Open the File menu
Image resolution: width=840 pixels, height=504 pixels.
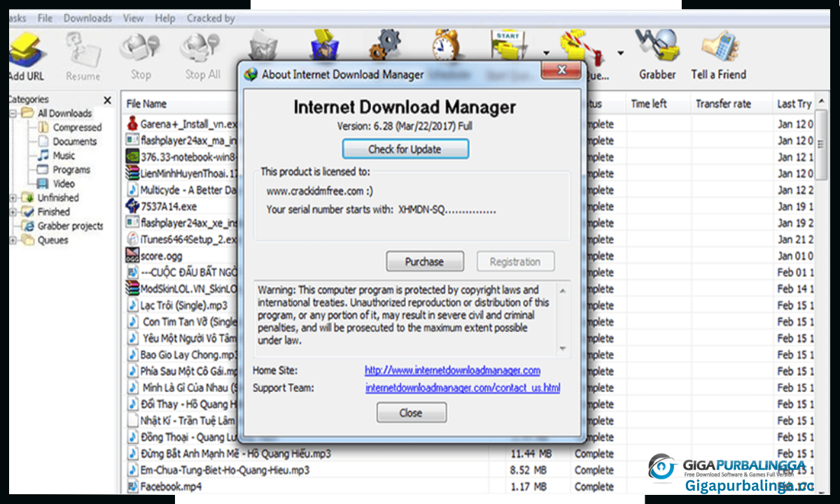coord(45,18)
